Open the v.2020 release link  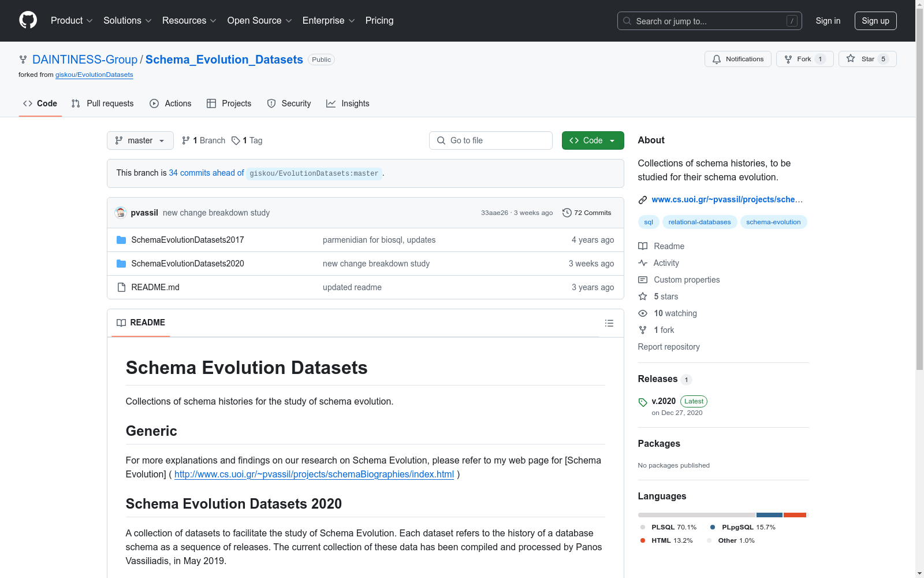664,401
